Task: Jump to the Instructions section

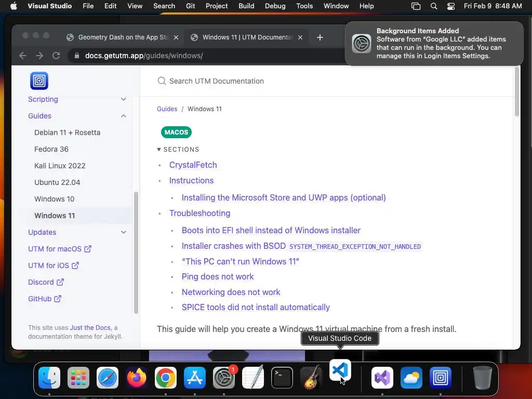Action: pos(191,180)
